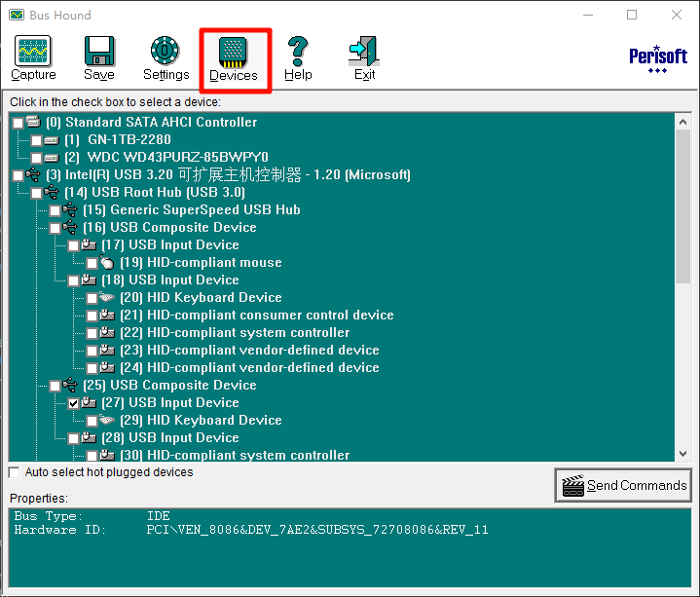Click the Bus Type IDE value
This screenshot has height=597, width=700.
[159, 516]
